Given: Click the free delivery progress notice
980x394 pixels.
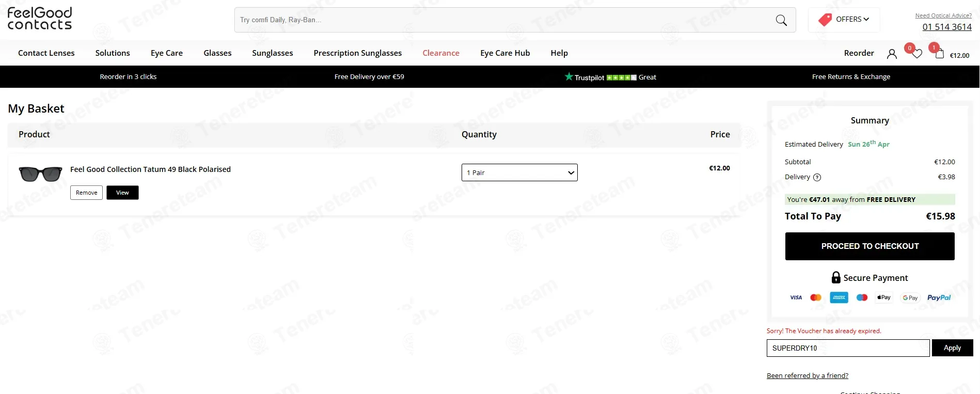Looking at the screenshot, I should (x=870, y=199).
